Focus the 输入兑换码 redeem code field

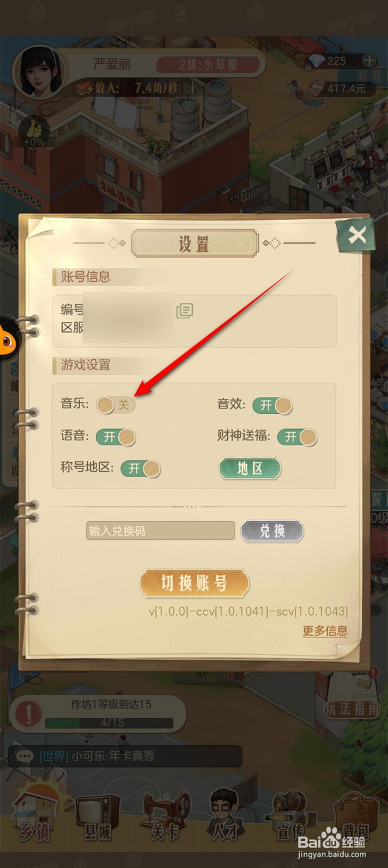coord(161,531)
